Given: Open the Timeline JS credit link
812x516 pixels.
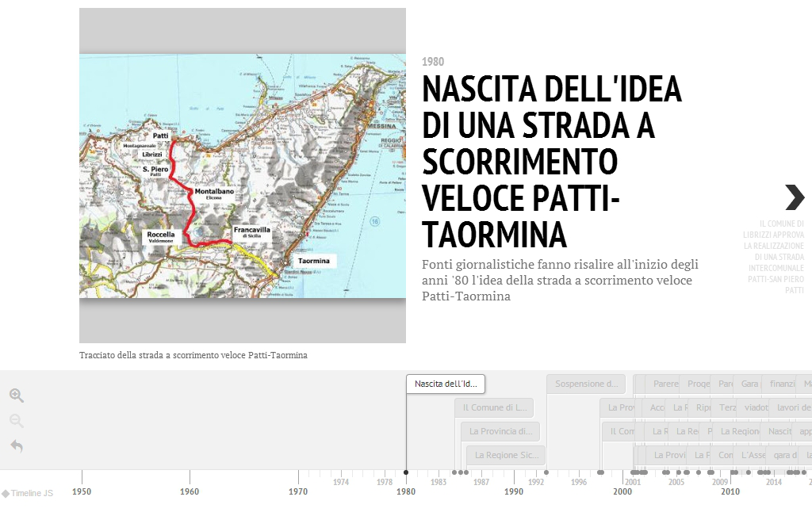Looking at the screenshot, I should [28, 493].
